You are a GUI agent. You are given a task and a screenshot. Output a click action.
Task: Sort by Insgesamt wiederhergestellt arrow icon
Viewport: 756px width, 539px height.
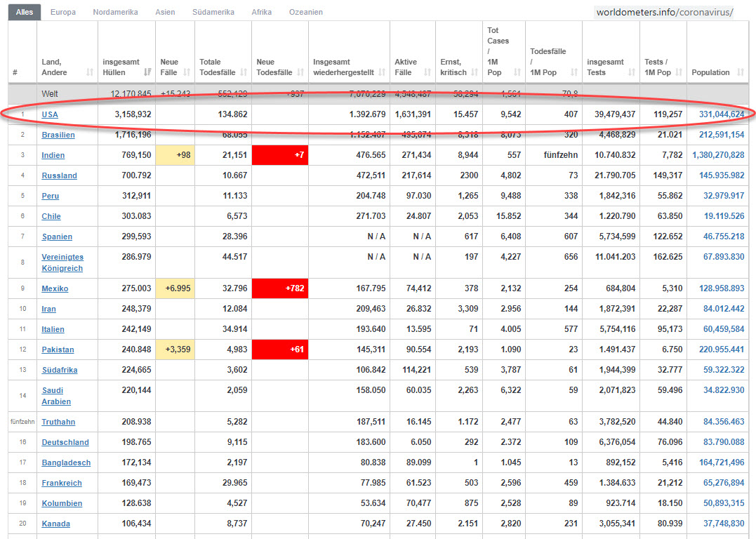tap(382, 72)
